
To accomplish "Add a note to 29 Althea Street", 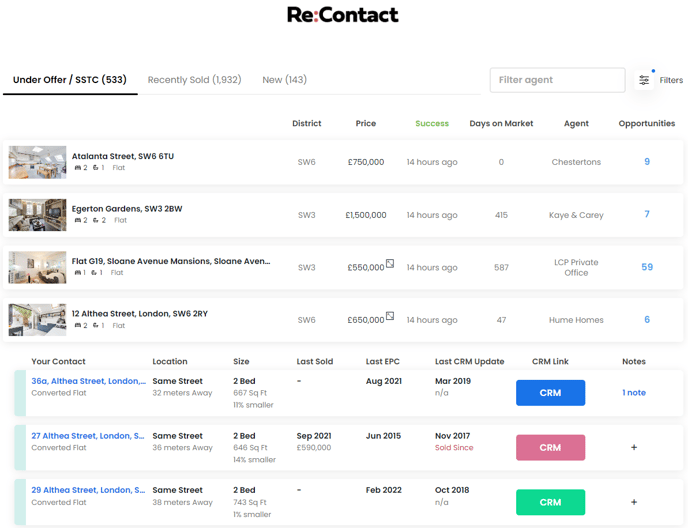I will (634, 502).
